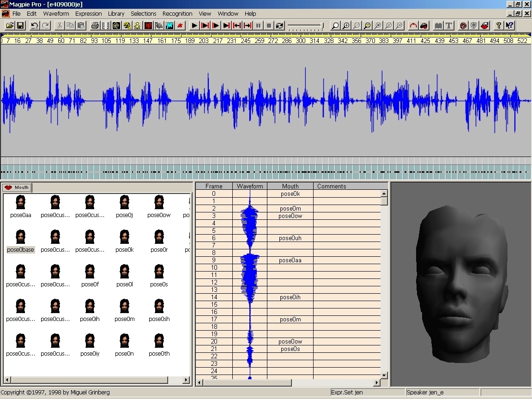Save the session with the floppy disk icon
532x399 pixels.
coord(20,26)
